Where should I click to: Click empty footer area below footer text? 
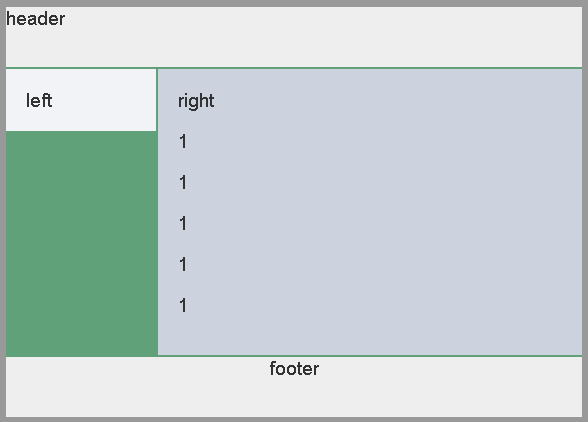click(x=294, y=398)
